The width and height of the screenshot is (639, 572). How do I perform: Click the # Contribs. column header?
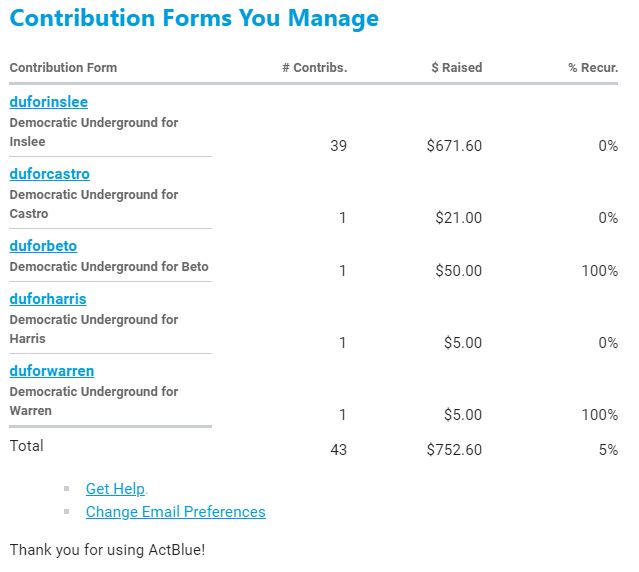point(314,68)
